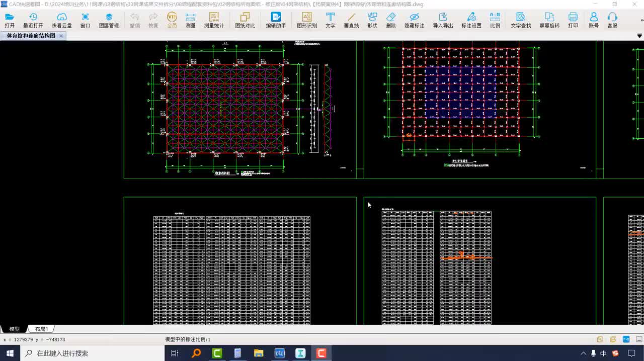The width and height of the screenshot is (644, 361).
Task: Click the 快看云盘 cloud disk icon
Action: click(x=61, y=20)
